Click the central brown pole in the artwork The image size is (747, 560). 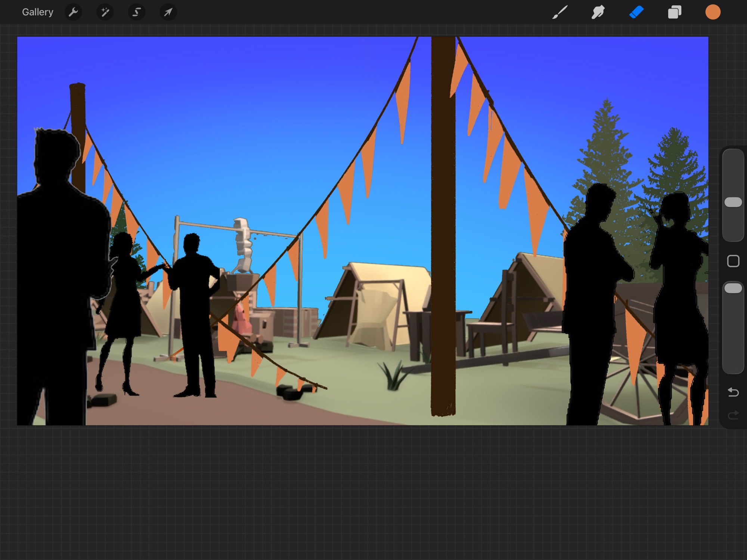click(443, 224)
